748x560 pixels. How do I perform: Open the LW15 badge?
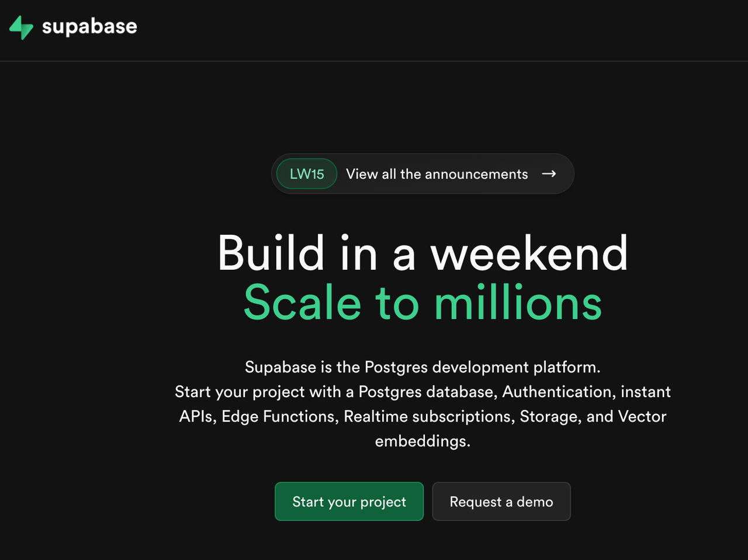[x=307, y=174]
